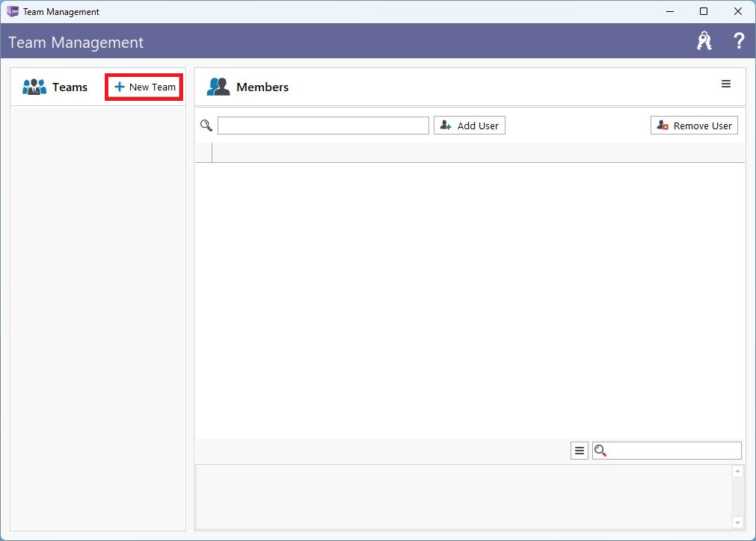Image resolution: width=756 pixels, height=541 pixels.
Task: Click the Members people icon
Action: [218, 87]
